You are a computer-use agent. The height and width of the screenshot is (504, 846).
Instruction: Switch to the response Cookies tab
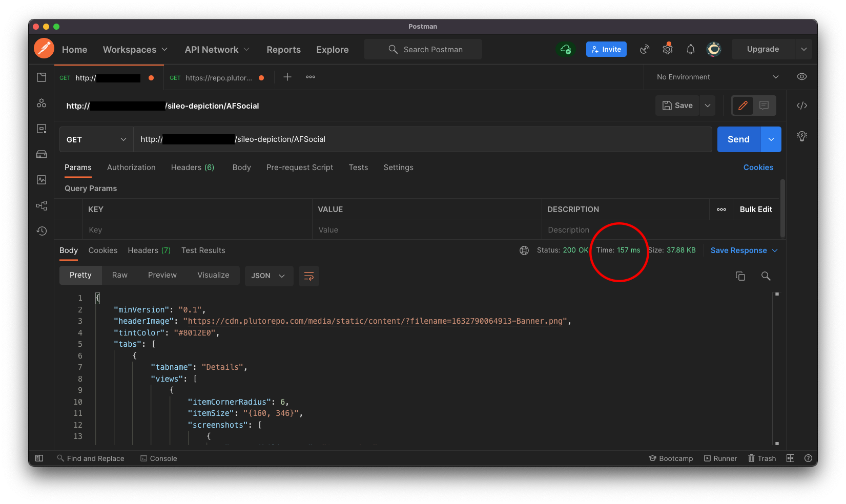[x=103, y=250]
